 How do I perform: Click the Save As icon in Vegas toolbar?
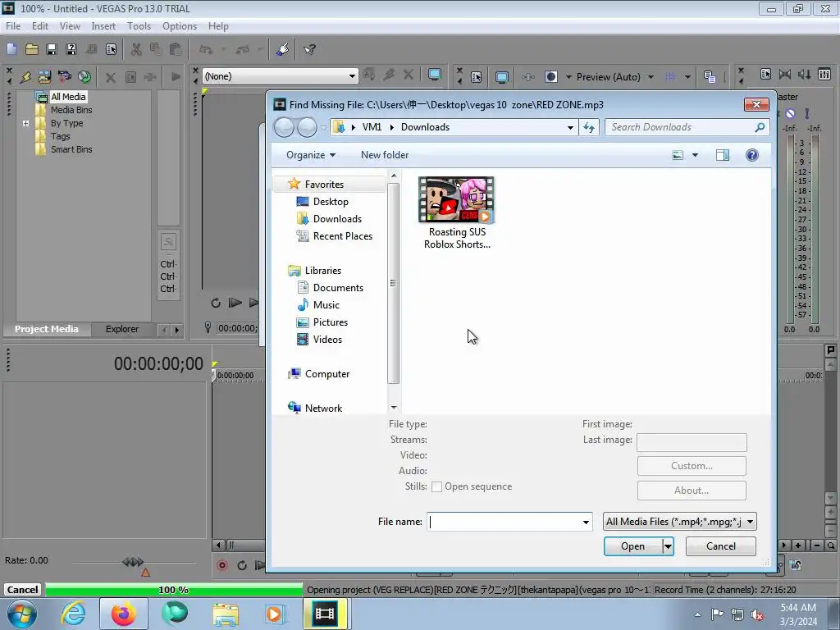click(71, 49)
